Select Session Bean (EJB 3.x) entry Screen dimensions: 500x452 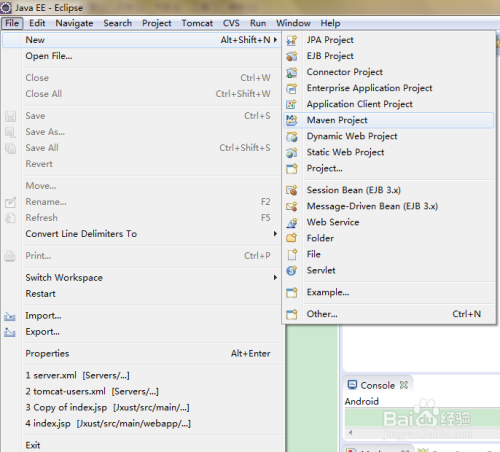[x=389, y=190]
